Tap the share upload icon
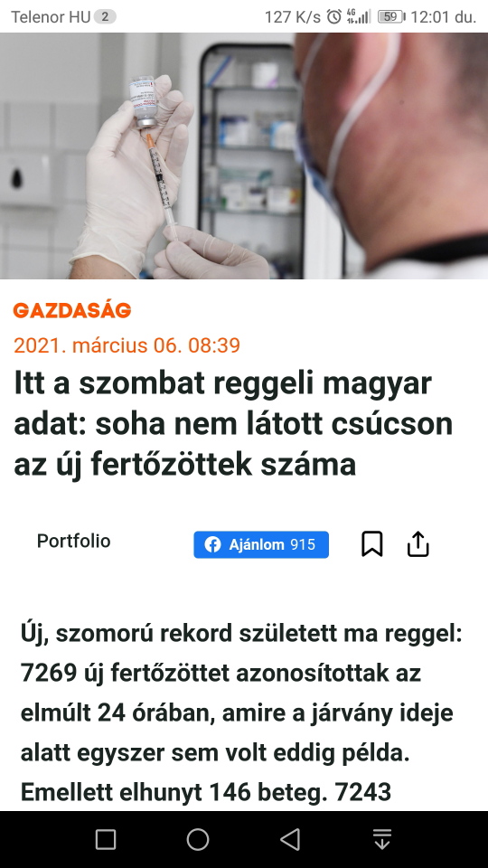Image resolution: width=488 pixels, height=868 pixels. (418, 544)
